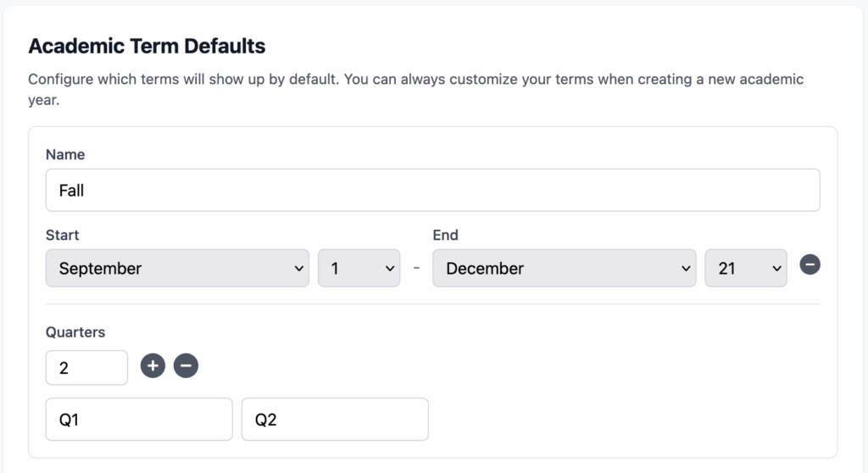This screenshot has width=868, height=473.
Task: Click the Name field containing Fall
Action: click(432, 190)
